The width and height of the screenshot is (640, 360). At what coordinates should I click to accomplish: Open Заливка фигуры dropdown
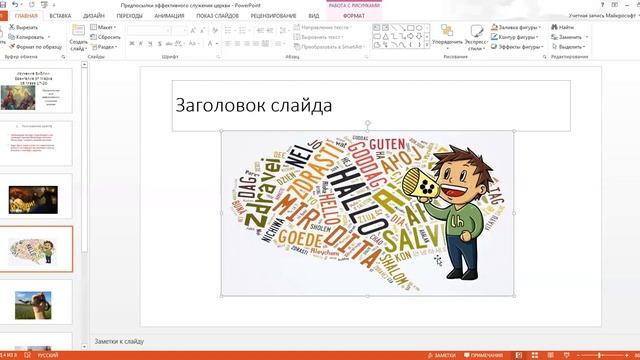coord(516,27)
